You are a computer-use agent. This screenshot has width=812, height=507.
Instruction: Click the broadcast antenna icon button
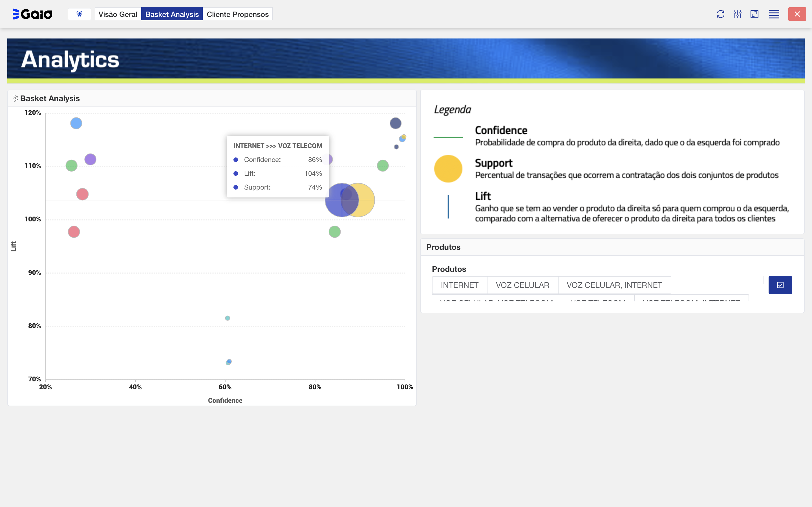(x=79, y=14)
